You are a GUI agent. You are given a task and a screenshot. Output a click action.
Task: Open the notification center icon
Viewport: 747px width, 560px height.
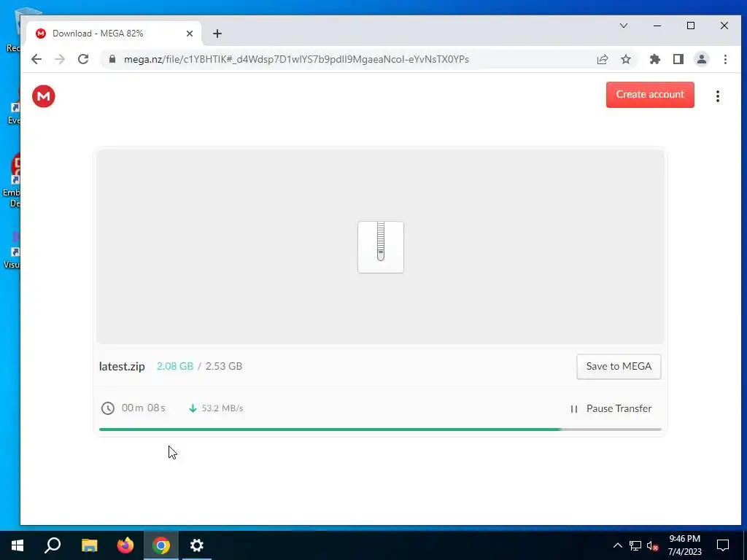(723, 545)
